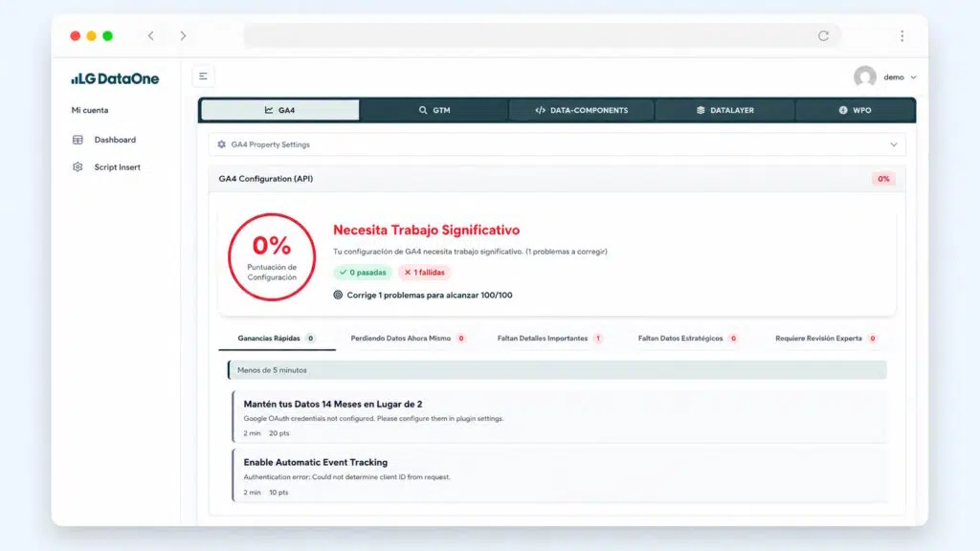
Task: Click the demo user avatar
Action: click(x=865, y=77)
